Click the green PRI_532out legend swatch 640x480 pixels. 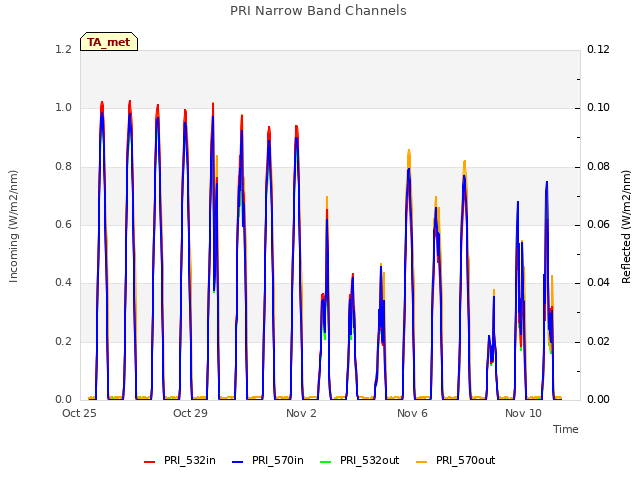click(x=326, y=462)
